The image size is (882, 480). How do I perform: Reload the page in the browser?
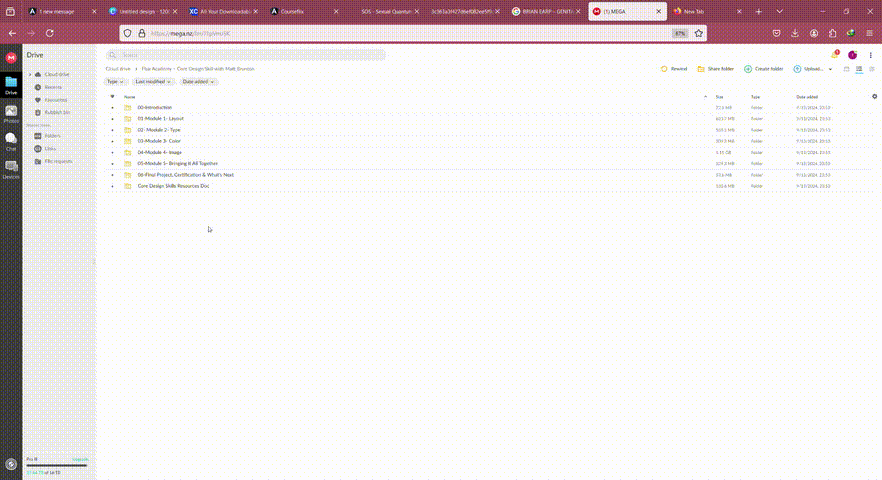coord(50,33)
